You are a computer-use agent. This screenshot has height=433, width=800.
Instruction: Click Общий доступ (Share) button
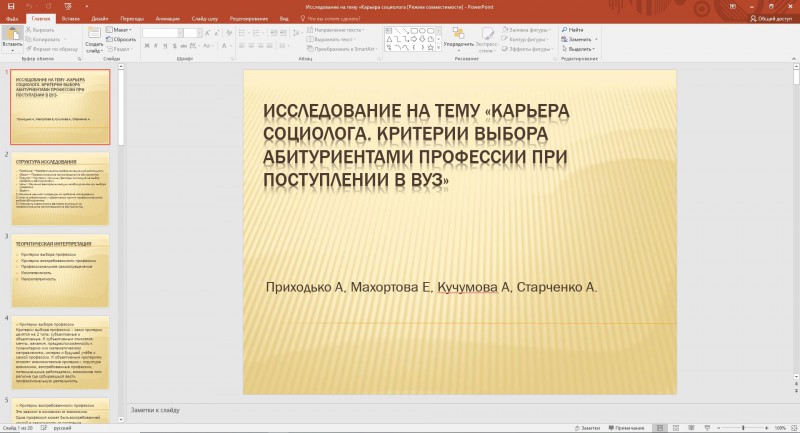point(770,18)
